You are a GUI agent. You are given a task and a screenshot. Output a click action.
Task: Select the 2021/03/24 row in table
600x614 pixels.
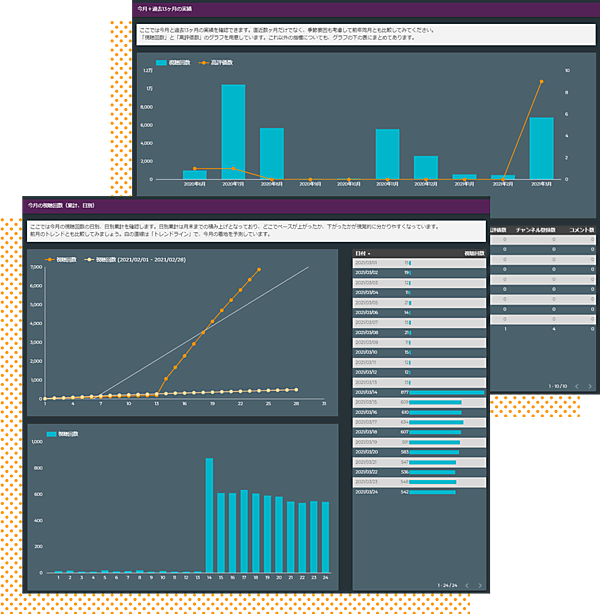pyautogui.click(x=419, y=492)
